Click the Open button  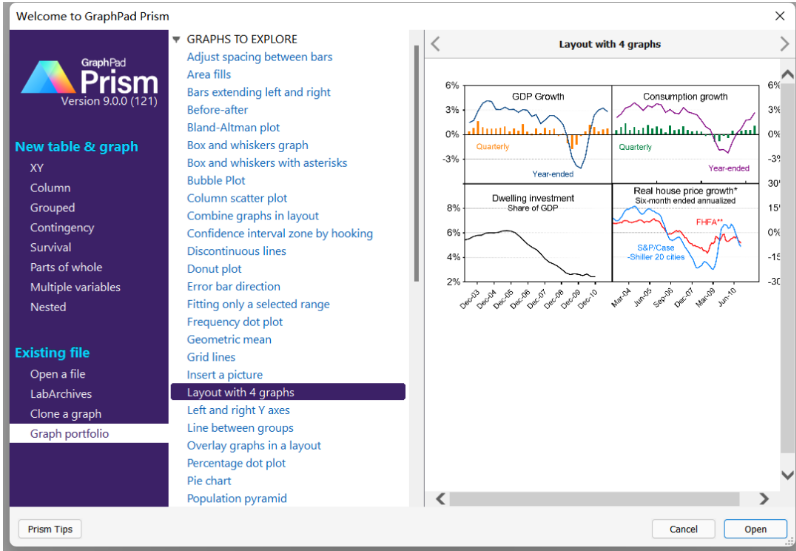click(x=755, y=529)
